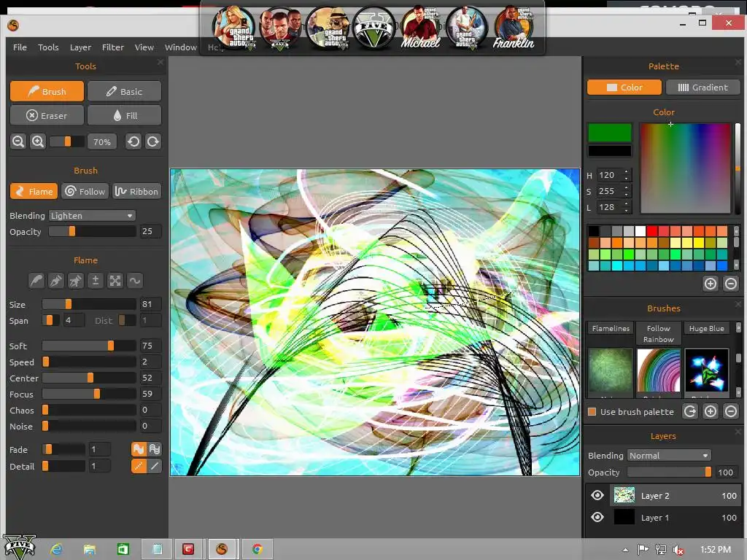
Task: Open the green Store taskbar icon
Action: pyautogui.click(x=123, y=550)
